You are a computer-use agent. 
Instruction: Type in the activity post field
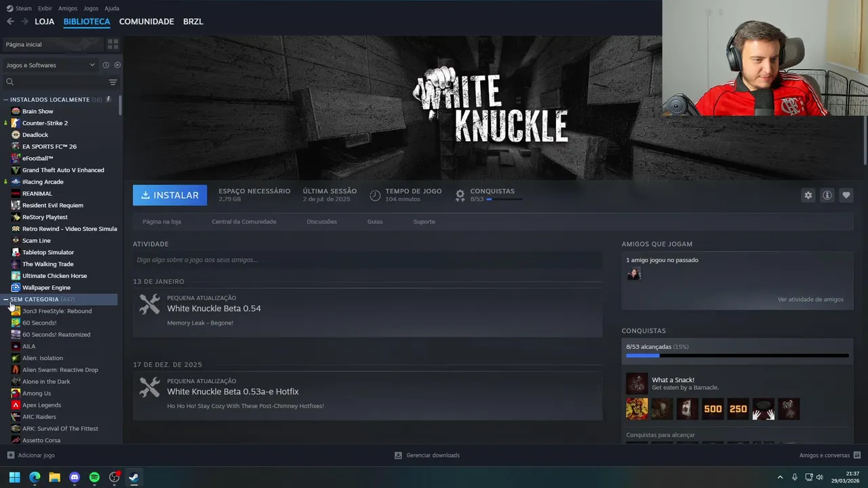pos(368,260)
